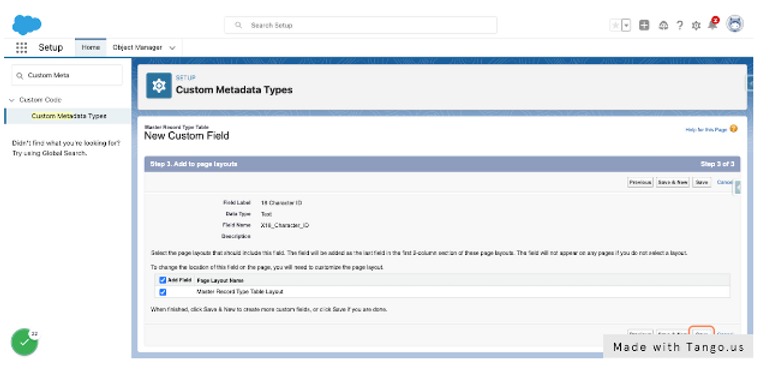Open the favorites list dropdown arrow
Image resolution: width=766 pixels, height=377 pixels.
[626, 25]
